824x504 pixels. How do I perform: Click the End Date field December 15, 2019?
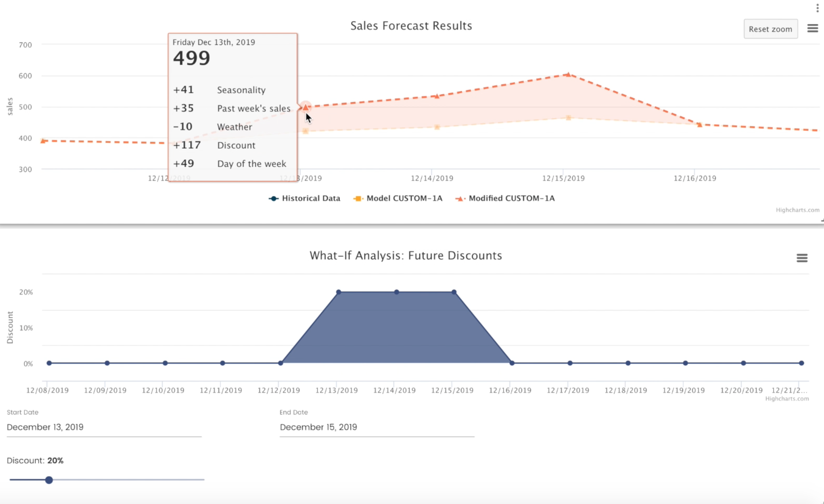point(377,427)
